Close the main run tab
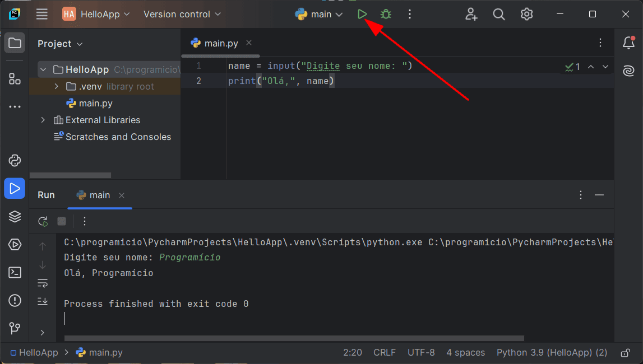Image resolution: width=643 pixels, height=364 pixels. point(122,195)
